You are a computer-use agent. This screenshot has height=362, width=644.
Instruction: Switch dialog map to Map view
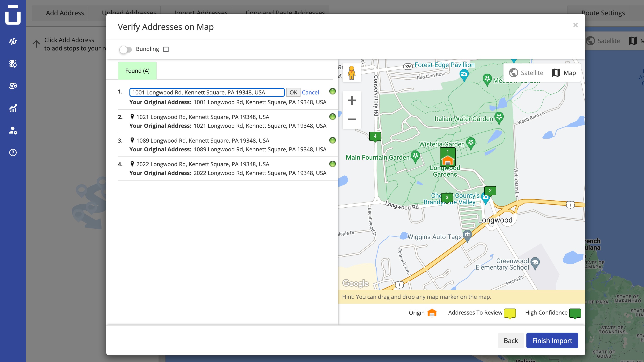[564, 73]
